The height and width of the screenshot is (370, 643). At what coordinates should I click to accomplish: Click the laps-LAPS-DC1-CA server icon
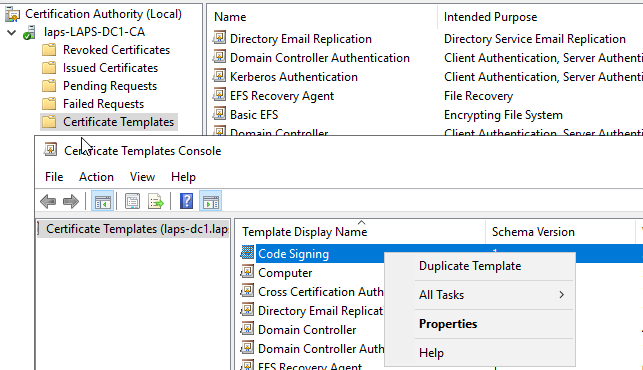point(29,32)
